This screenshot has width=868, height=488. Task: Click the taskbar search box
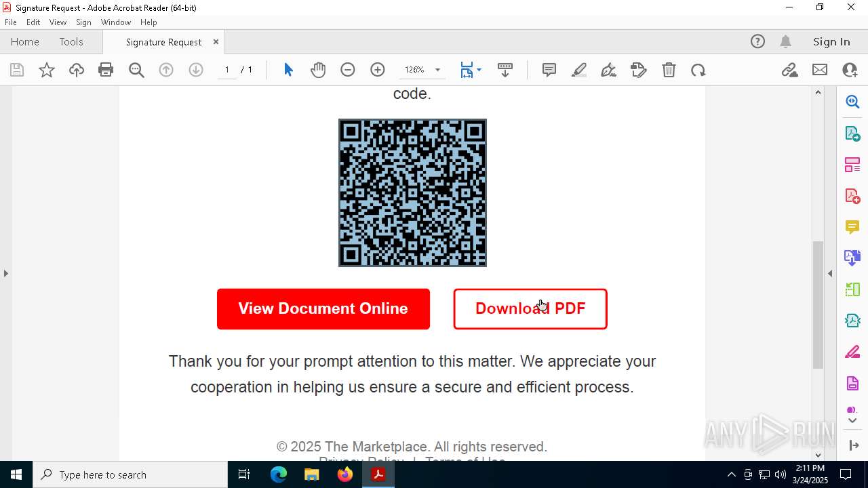point(130,474)
